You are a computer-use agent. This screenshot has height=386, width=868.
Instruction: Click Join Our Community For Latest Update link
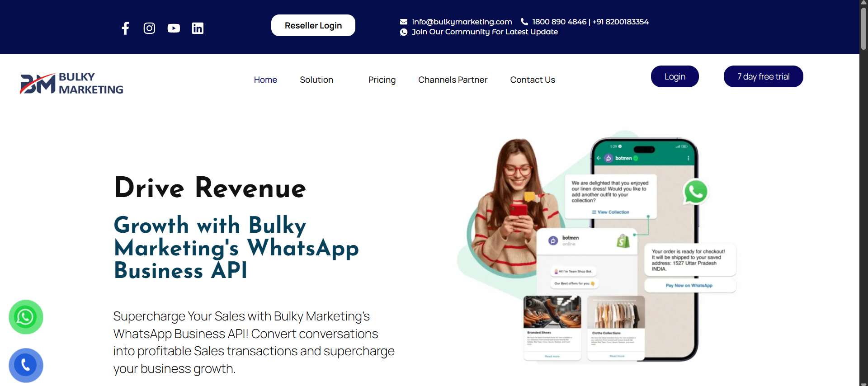coord(485,32)
